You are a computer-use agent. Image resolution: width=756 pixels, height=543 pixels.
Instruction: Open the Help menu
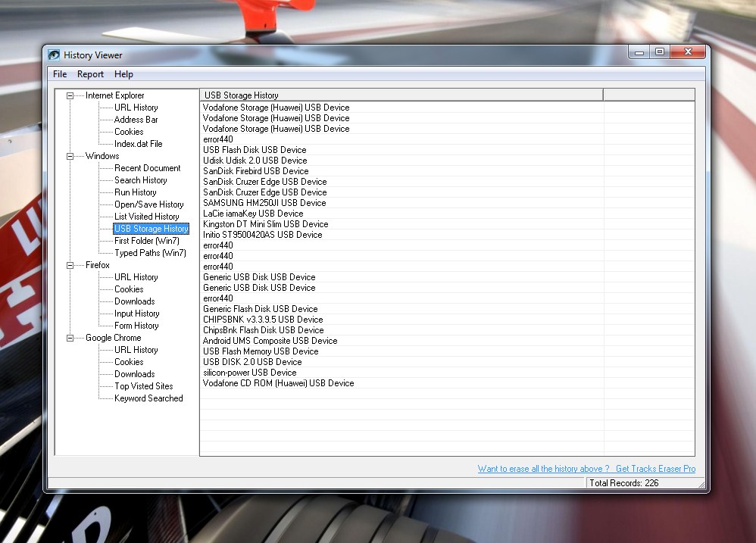pyautogui.click(x=123, y=74)
